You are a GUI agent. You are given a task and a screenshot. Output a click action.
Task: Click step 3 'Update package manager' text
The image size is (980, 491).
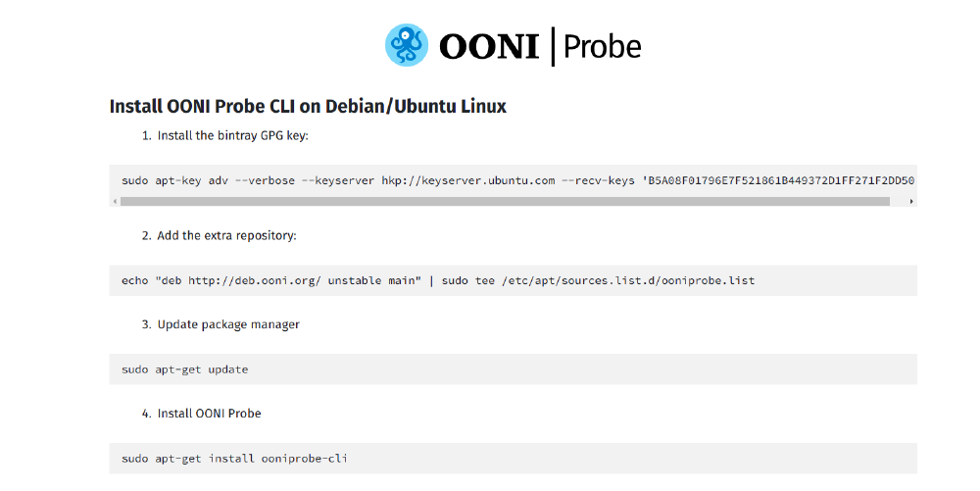(228, 324)
